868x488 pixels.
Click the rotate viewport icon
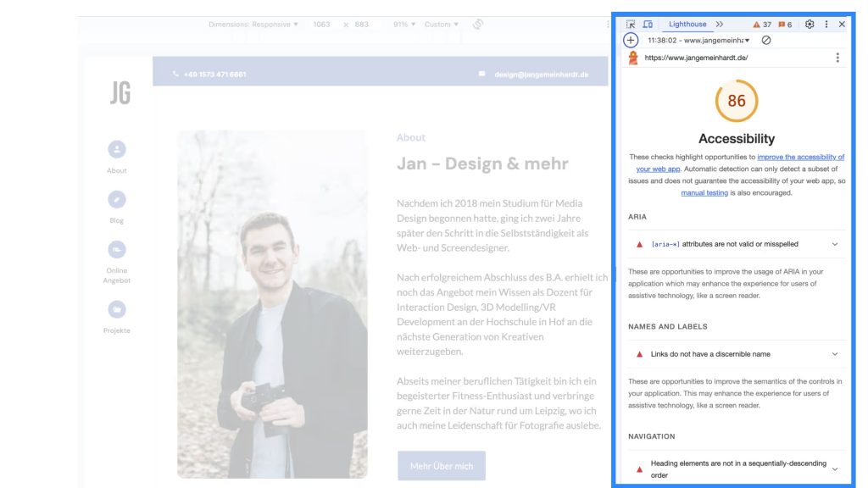click(x=478, y=25)
